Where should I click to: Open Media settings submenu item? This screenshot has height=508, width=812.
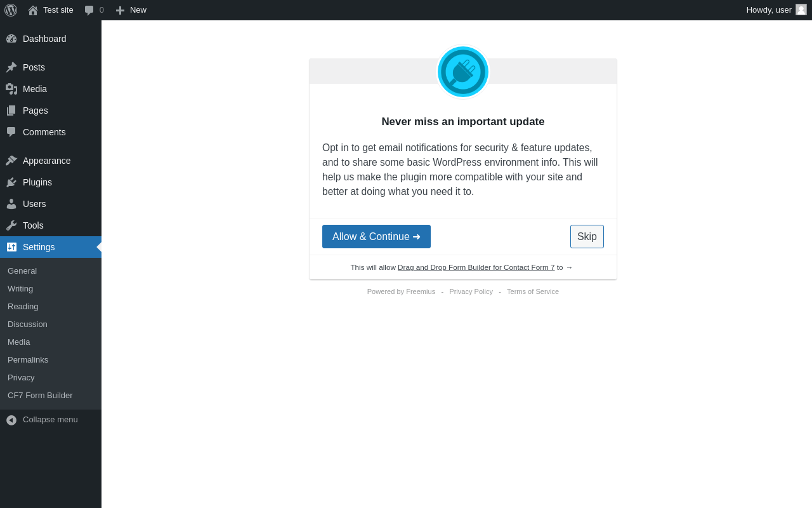(19, 342)
